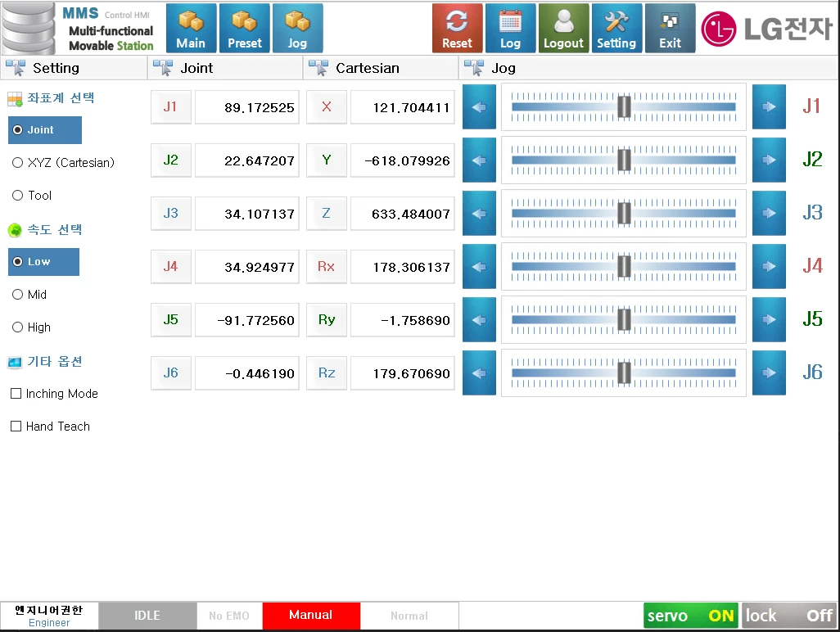Jog J1 with the left arrow
The height and width of the screenshot is (632, 840).
pyautogui.click(x=479, y=107)
